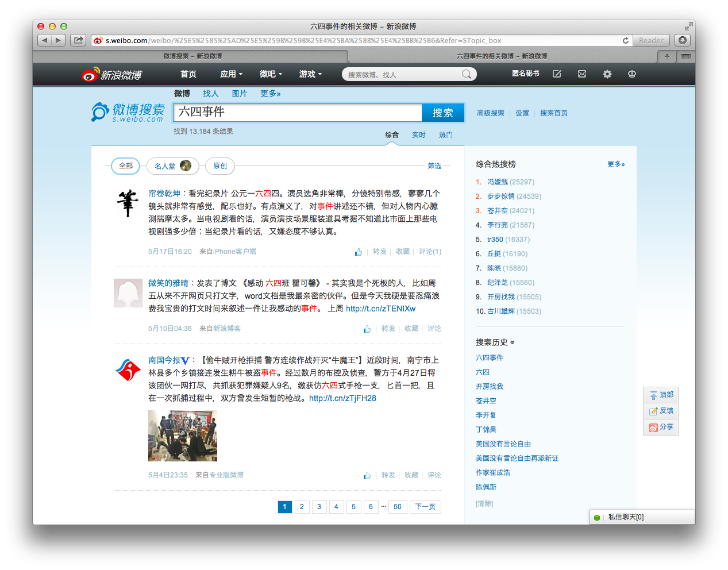Click the Sina Weibo logo
The width and height of the screenshot is (728, 570).
(112, 75)
